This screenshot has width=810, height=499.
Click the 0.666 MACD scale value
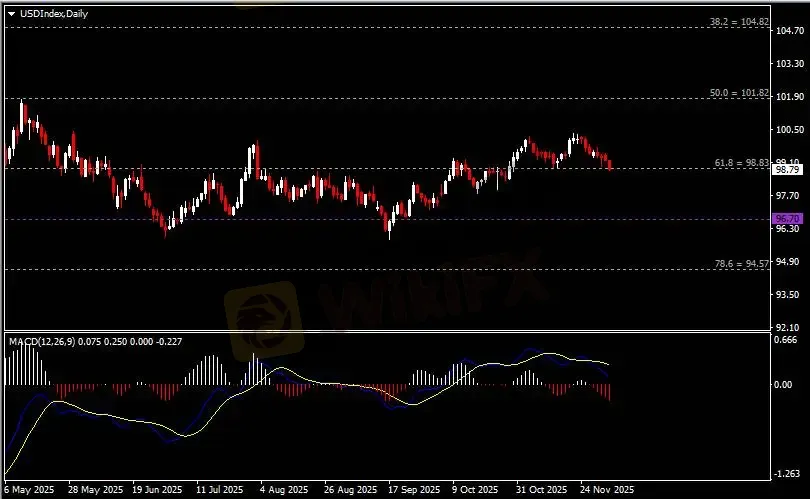click(786, 340)
